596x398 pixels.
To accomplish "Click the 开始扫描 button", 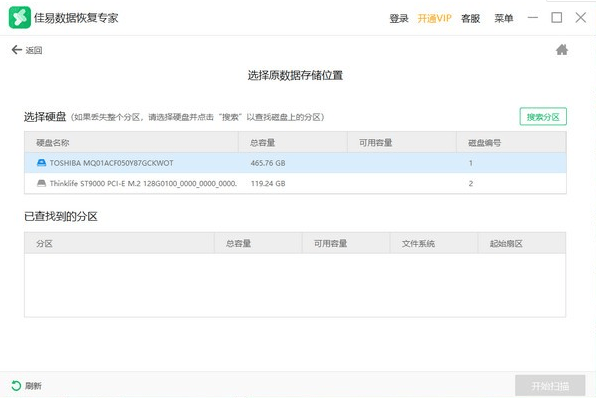I will pyautogui.click(x=550, y=386).
